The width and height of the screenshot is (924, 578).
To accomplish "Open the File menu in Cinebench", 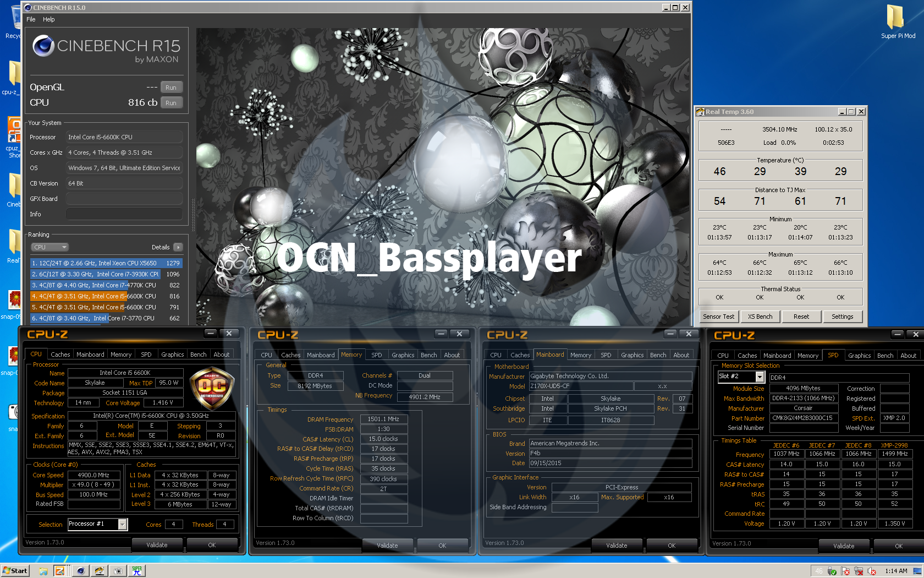I will coord(31,19).
